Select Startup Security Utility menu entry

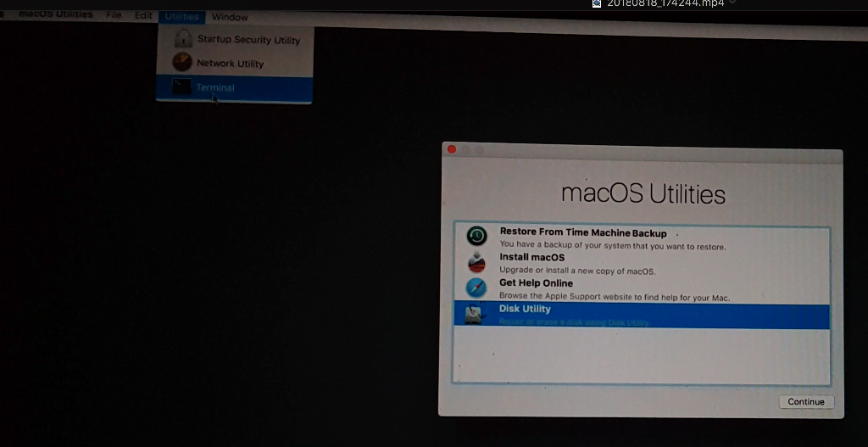pyautogui.click(x=236, y=40)
